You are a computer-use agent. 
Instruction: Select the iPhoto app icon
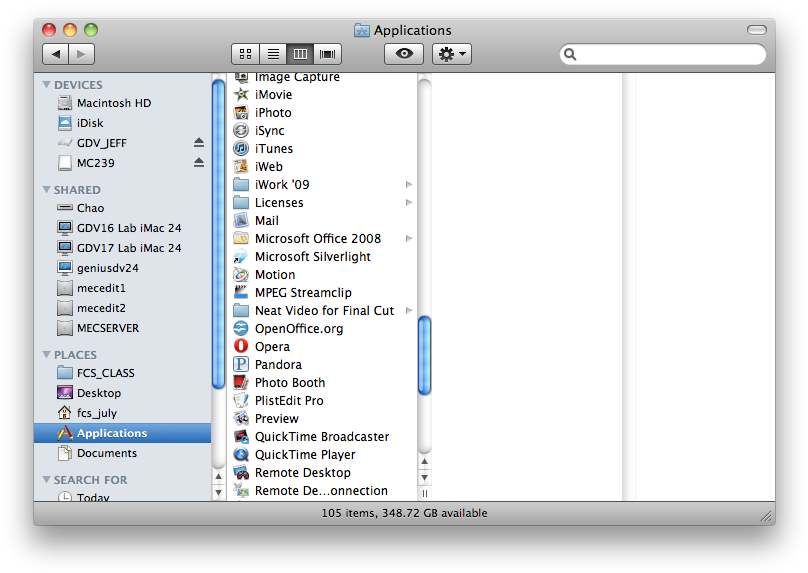[x=241, y=112]
